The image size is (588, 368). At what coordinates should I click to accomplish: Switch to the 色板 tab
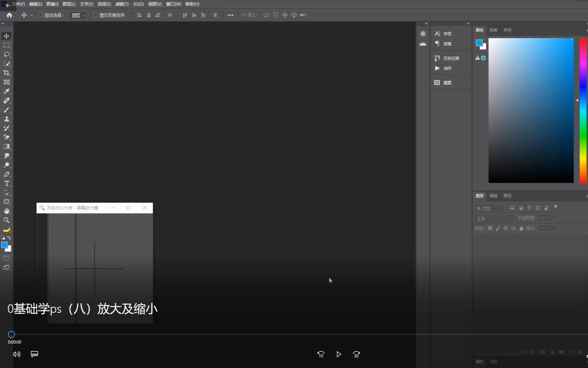pos(493,30)
